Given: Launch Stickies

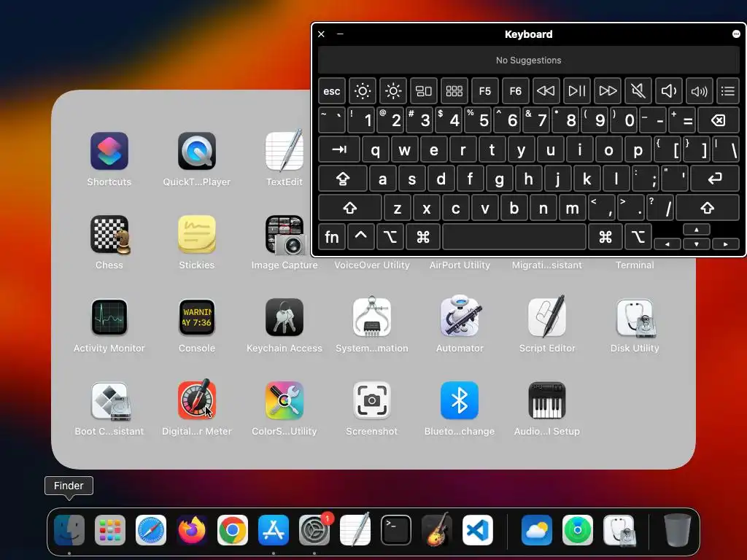Looking at the screenshot, I should (x=197, y=234).
